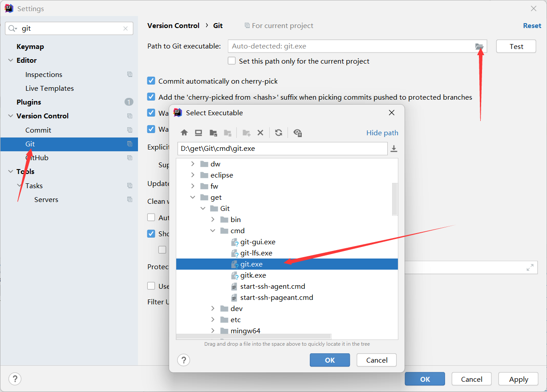Select git-lfs.exe file in tree
Image resolution: width=547 pixels, height=392 pixels.
[256, 253]
